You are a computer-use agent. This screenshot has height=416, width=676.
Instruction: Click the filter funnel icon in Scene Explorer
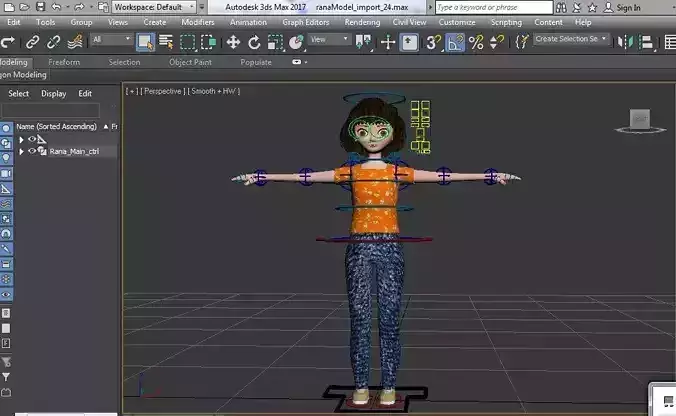tap(6, 377)
